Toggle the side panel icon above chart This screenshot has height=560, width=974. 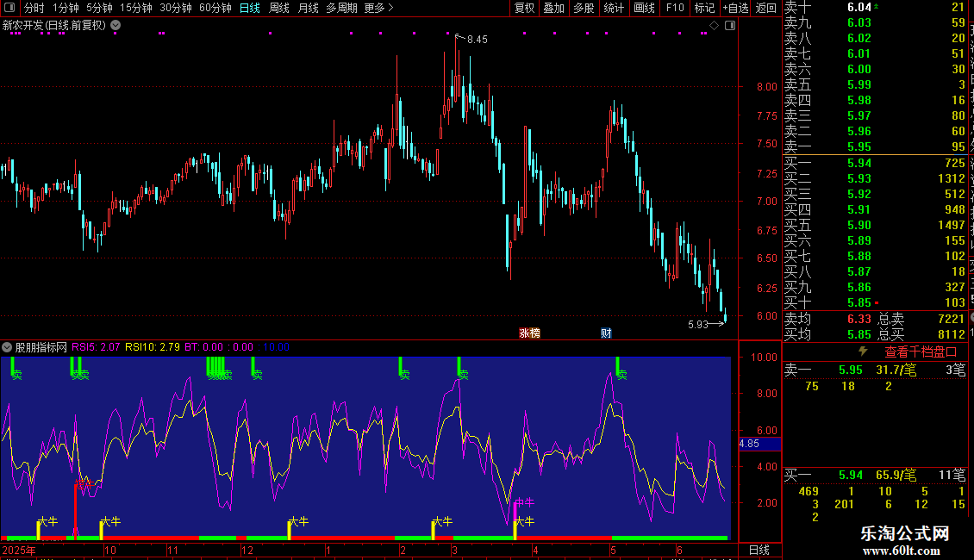point(730,26)
